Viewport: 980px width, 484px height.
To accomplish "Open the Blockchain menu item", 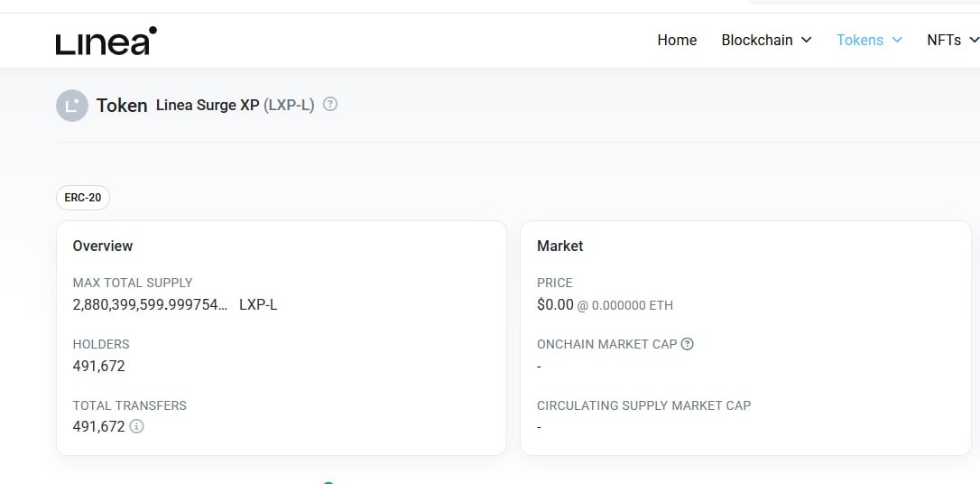I will point(757,40).
